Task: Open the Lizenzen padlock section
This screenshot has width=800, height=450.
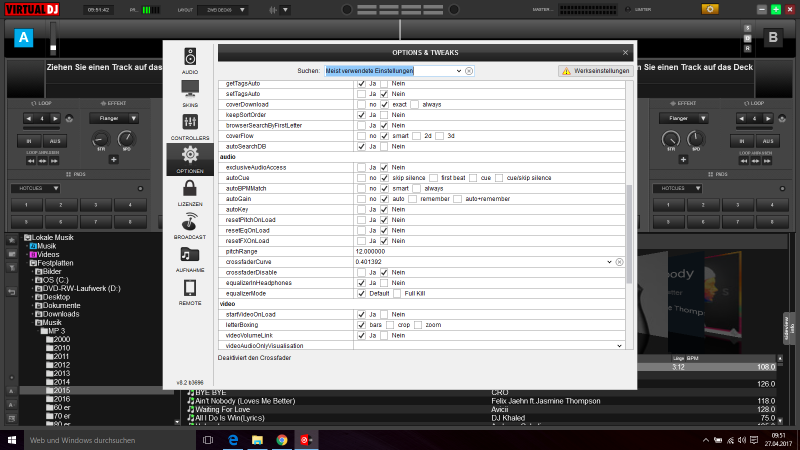Action: pyautogui.click(x=190, y=192)
